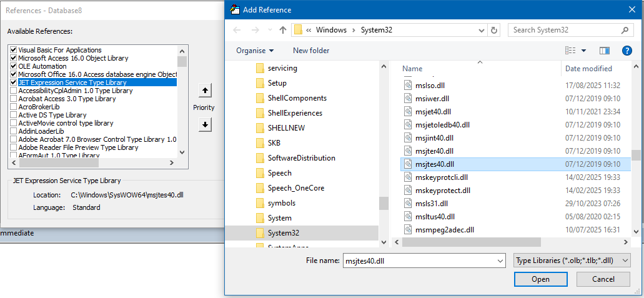Image resolution: width=644 pixels, height=298 pixels.
Task: Uncheck JET Expression Service Type Library
Action: pyautogui.click(x=14, y=82)
